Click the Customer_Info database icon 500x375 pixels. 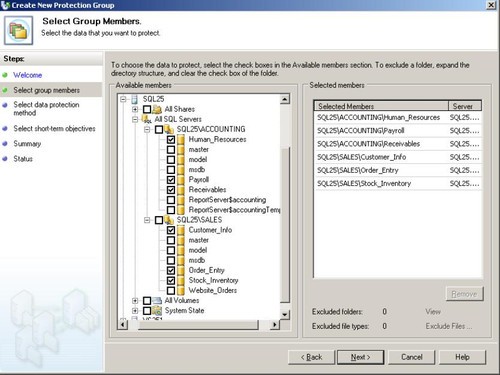point(181,230)
